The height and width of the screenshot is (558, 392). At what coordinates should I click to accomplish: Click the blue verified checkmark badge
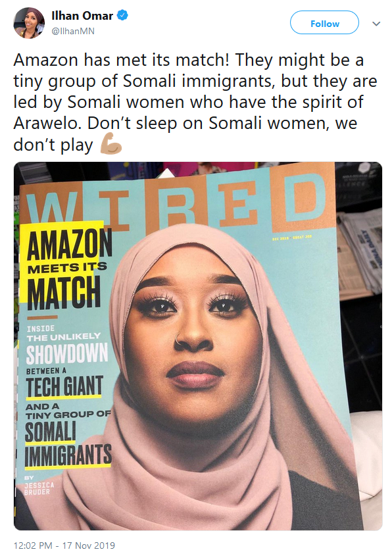pyautogui.click(x=122, y=16)
